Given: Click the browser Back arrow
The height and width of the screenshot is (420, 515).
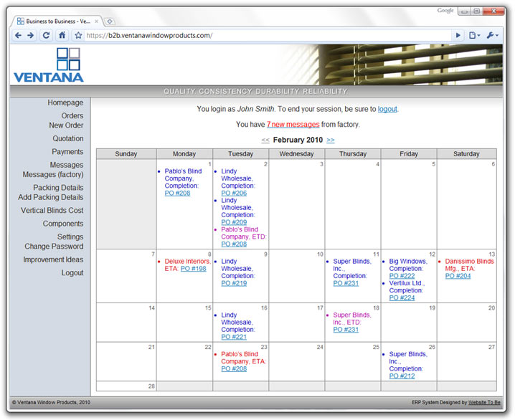Looking at the screenshot, I should [x=19, y=35].
